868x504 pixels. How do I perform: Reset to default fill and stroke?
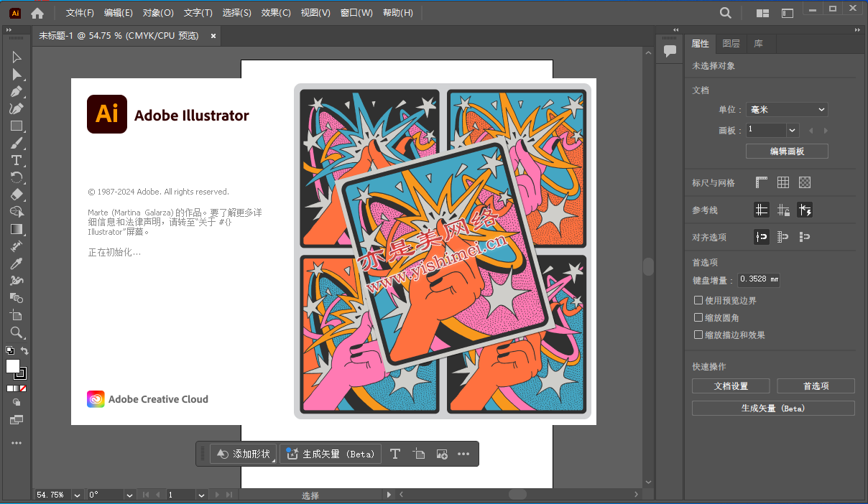(9, 350)
